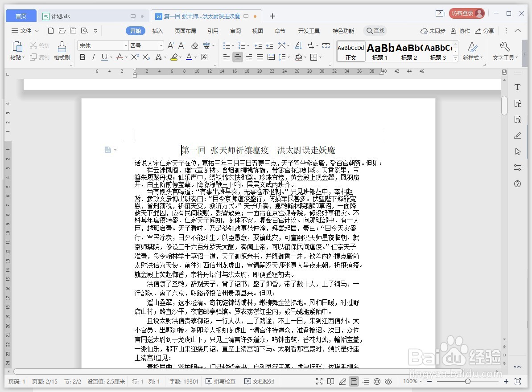Increase paragraph indent icon
The image size is (532, 392).
coord(269,45)
